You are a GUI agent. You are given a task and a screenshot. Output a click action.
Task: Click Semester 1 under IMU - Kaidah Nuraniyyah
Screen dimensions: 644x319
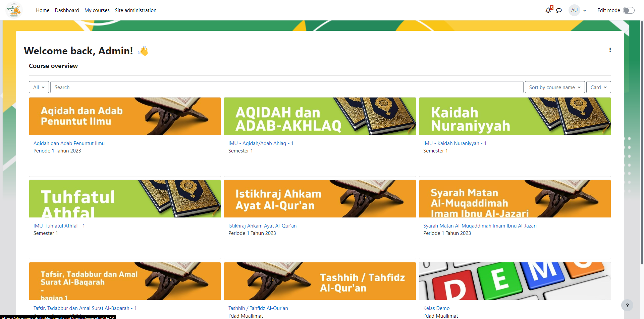click(435, 151)
